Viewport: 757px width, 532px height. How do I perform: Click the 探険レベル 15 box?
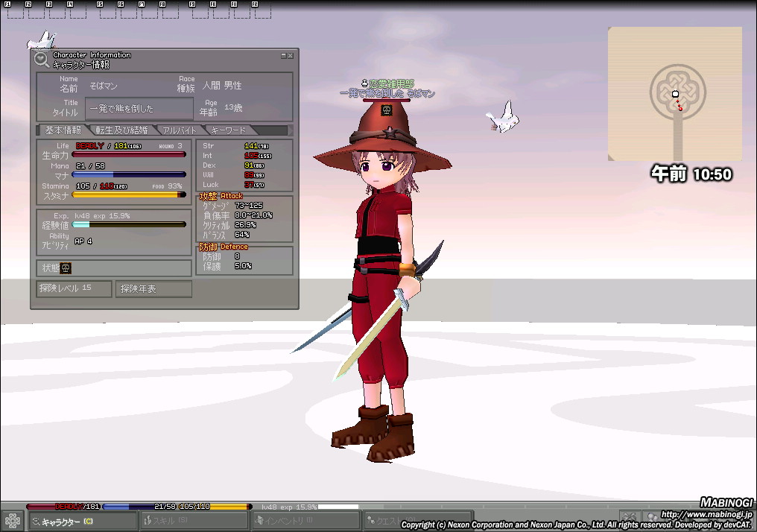click(74, 288)
